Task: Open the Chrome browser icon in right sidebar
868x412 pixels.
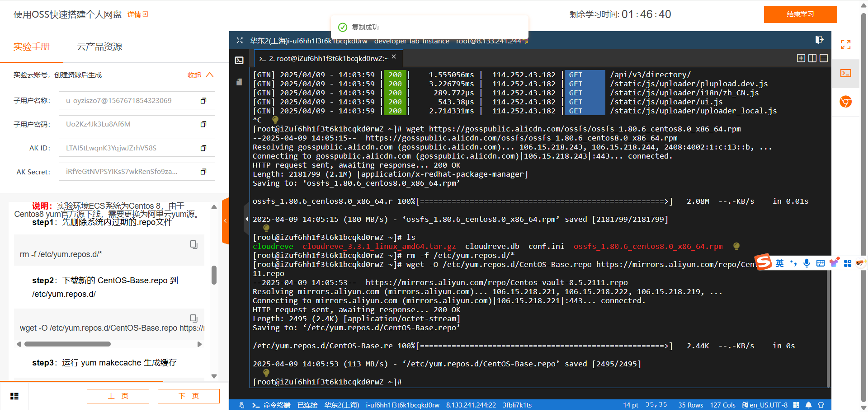Action: tap(845, 102)
